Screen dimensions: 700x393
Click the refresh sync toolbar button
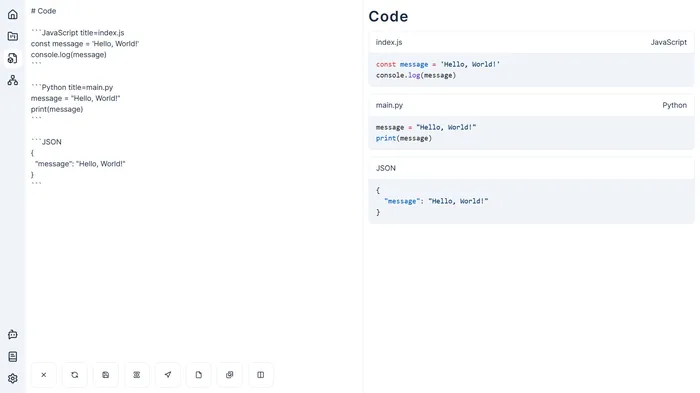point(75,375)
